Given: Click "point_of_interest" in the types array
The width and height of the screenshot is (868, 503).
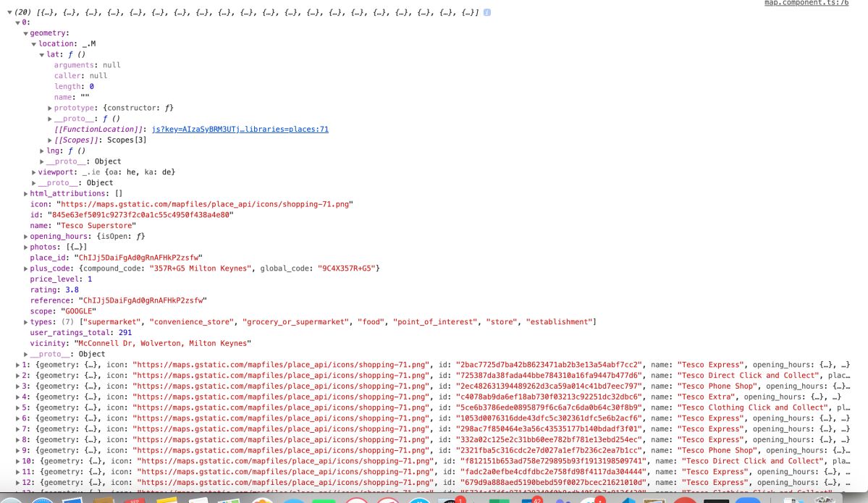Looking at the screenshot, I should tap(435, 322).
